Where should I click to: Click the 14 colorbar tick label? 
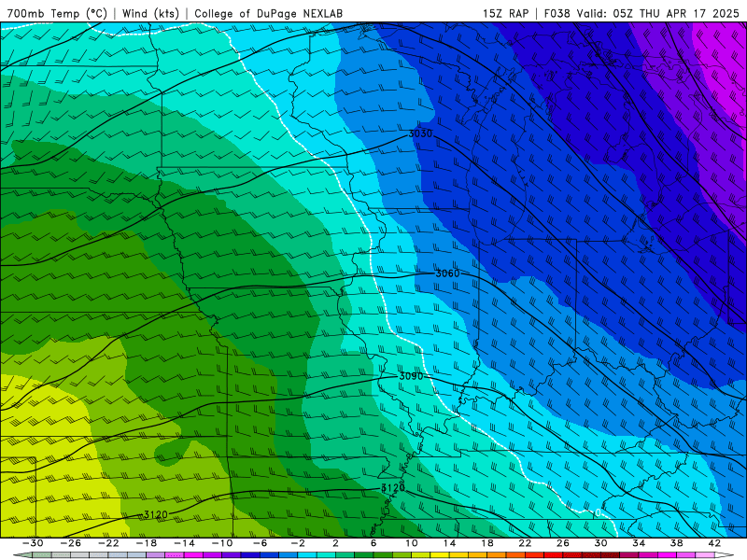449,543
